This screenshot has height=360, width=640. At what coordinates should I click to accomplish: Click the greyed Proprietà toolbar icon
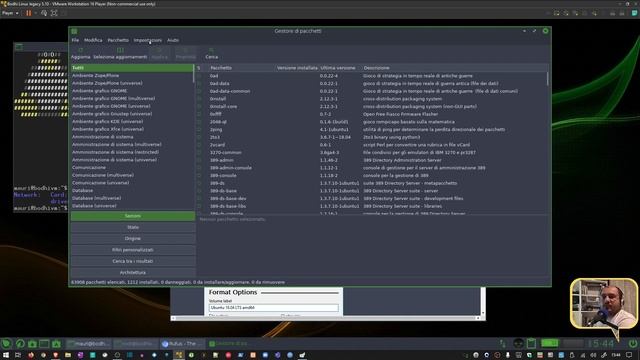tap(185, 50)
